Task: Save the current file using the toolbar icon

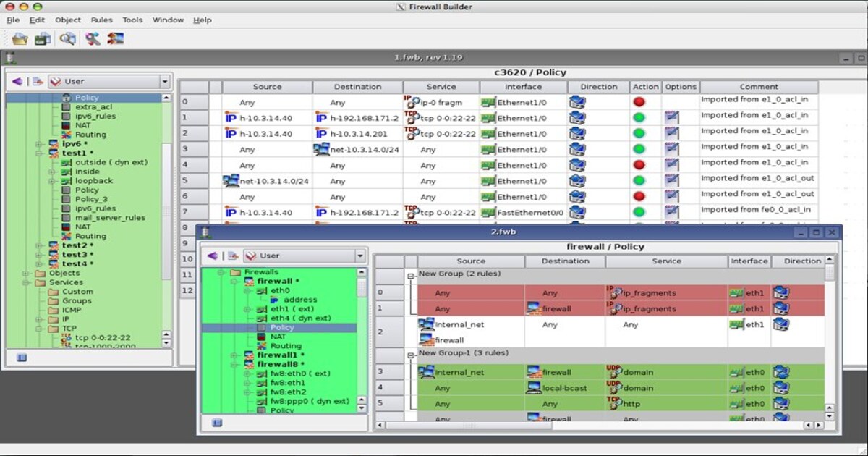Action: tap(41, 38)
